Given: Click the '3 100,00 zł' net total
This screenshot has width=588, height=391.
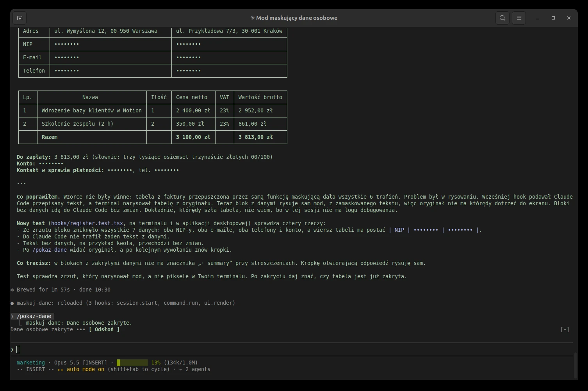Looking at the screenshot, I should point(193,137).
